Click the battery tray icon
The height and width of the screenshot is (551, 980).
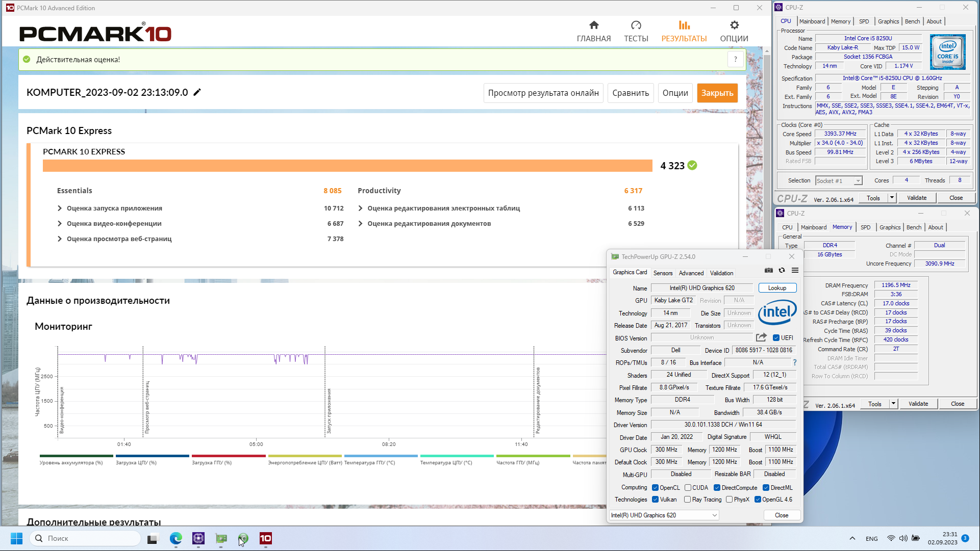[916, 538]
